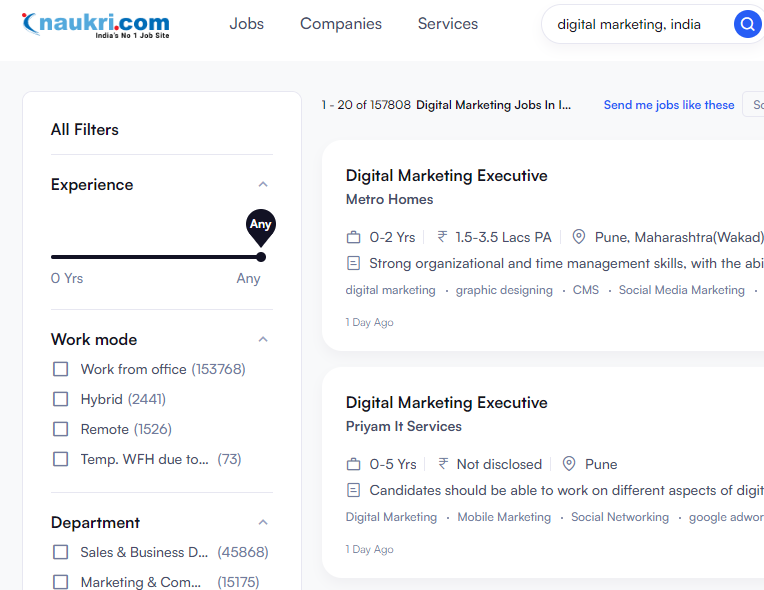Tick the Work from office checkbox
The image size is (764, 590).
coord(60,369)
